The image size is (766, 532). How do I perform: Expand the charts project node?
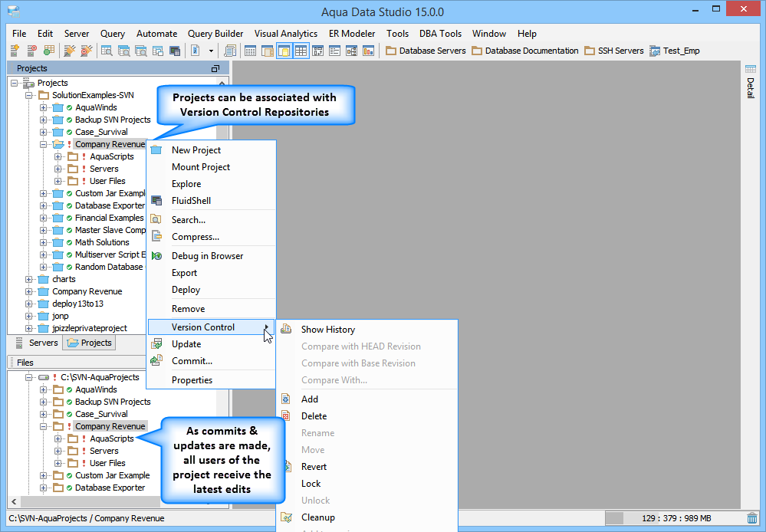click(x=29, y=280)
